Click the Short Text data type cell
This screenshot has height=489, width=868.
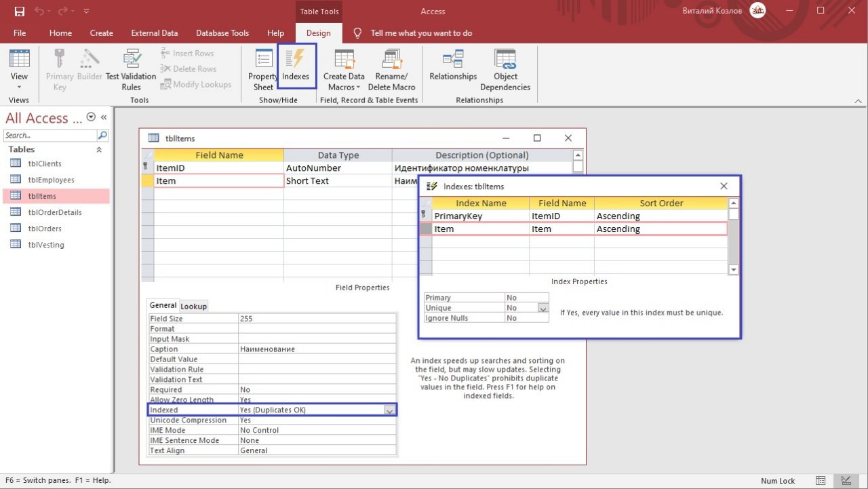tap(338, 180)
